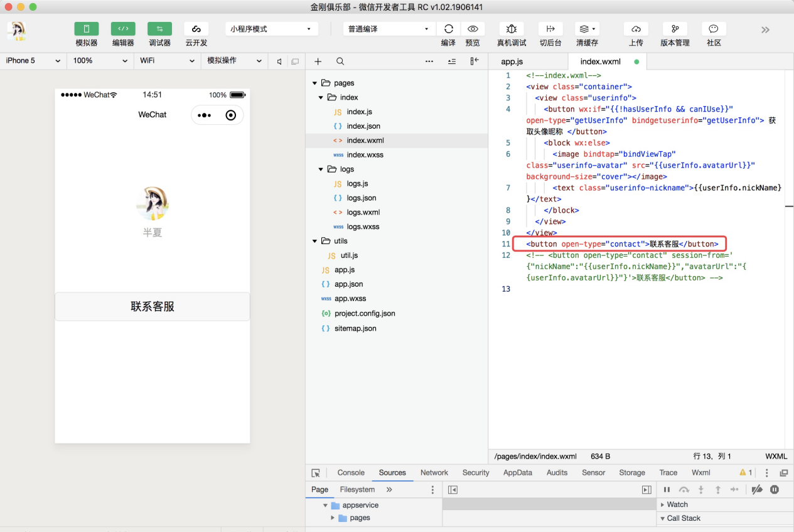This screenshot has height=532, width=794.
Task: Toggle the 编辑器 editor panel
Action: [123, 29]
